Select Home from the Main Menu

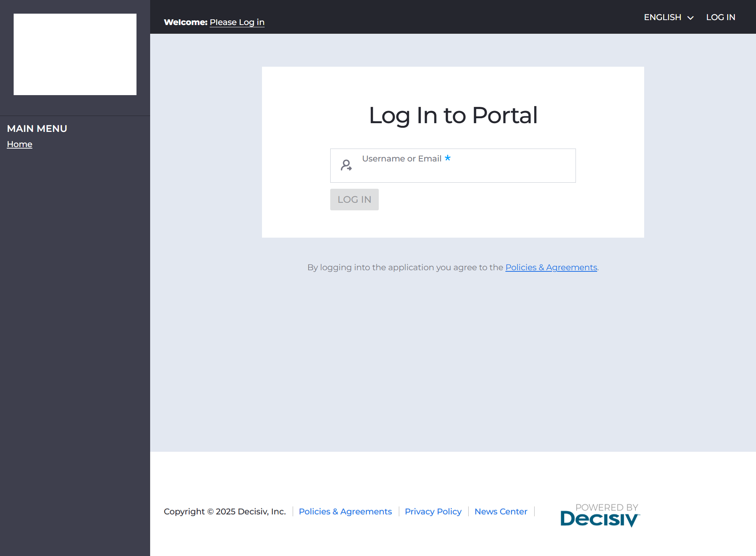coord(19,144)
